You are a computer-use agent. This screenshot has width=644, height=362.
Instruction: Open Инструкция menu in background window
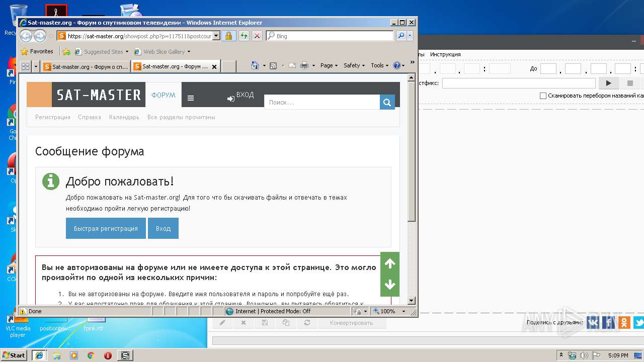pos(445,54)
